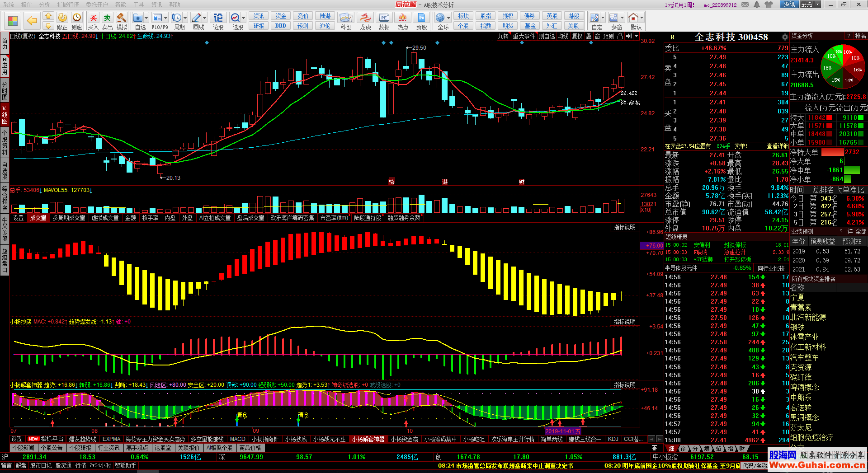This screenshot has width=868, height=473.
Task: Open the 1元试用1周 trial promotion link
Action: point(679,5)
